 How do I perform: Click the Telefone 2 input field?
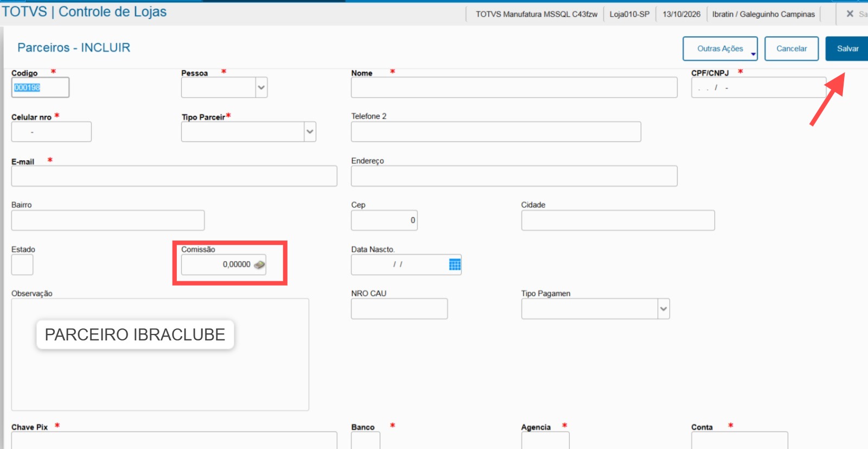[x=496, y=131]
